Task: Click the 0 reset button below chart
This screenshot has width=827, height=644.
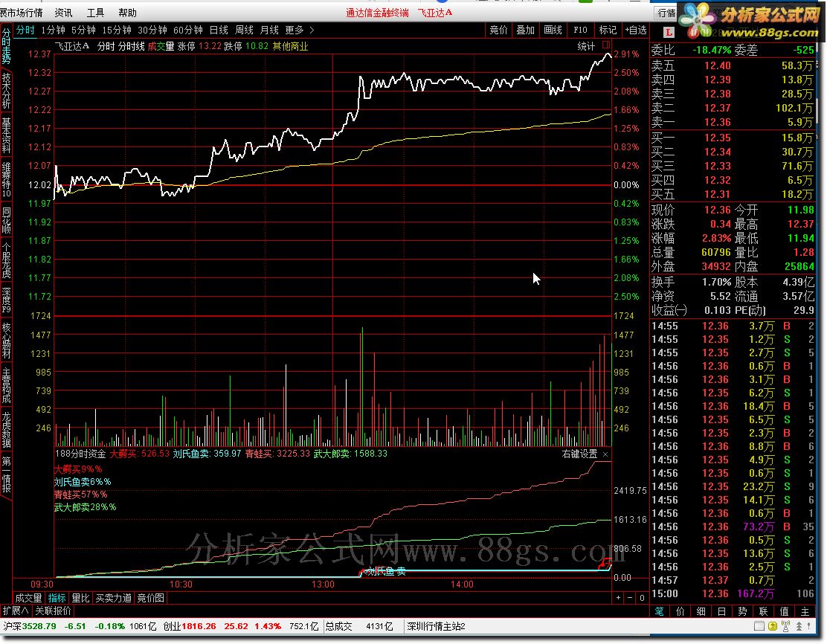Action: point(642,598)
